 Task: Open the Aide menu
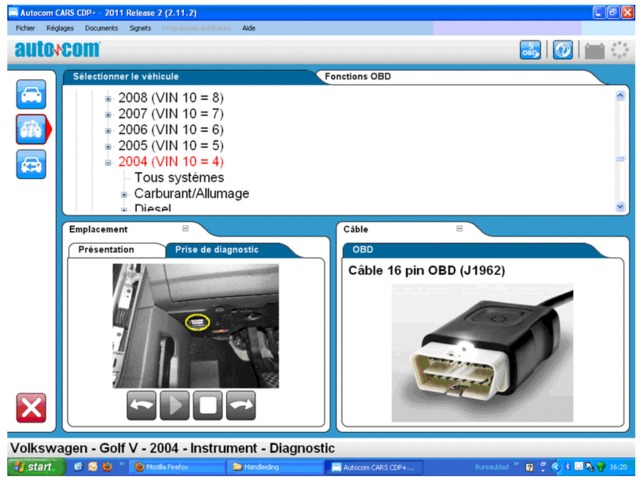click(x=249, y=28)
